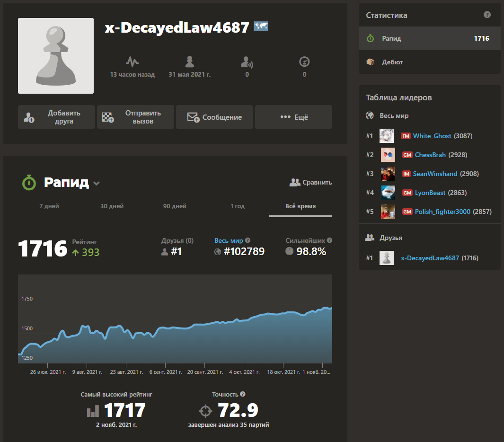The width and height of the screenshot is (504, 442).
Task: Send a message via the Сообщение button
Action: pyautogui.click(x=214, y=117)
